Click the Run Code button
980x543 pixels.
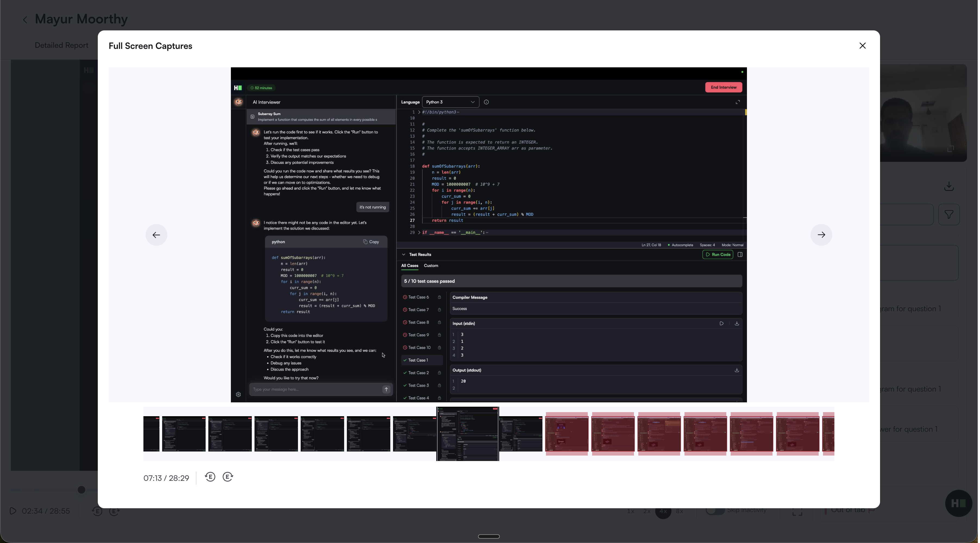click(718, 255)
